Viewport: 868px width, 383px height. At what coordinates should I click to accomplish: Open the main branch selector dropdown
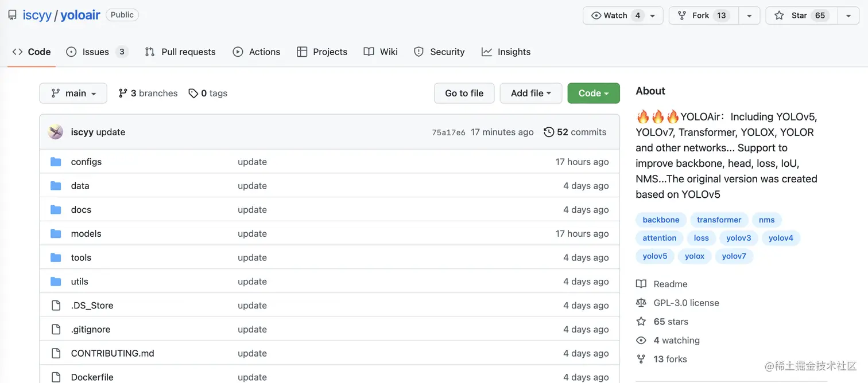pyautogui.click(x=73, y=93)
